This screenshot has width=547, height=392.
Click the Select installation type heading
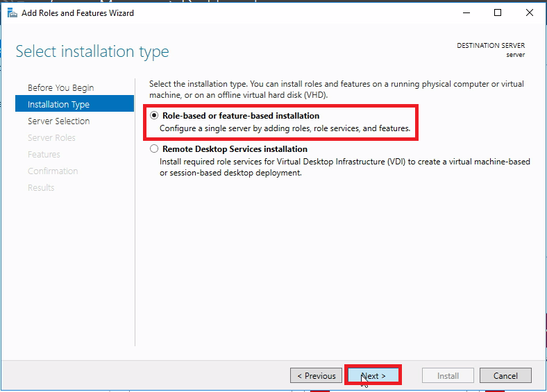click(x=92, y=52)
